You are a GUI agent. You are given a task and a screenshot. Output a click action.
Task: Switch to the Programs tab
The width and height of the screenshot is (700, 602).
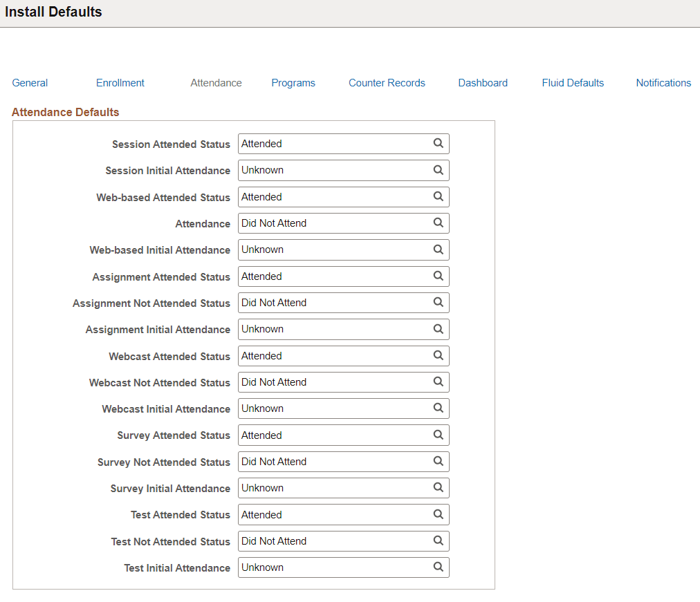tap(293, 82)
